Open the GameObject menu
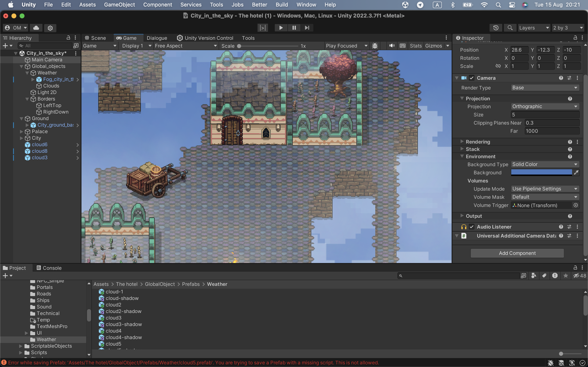Viewport: 588px width, 367px height. [x=119, y=5]
